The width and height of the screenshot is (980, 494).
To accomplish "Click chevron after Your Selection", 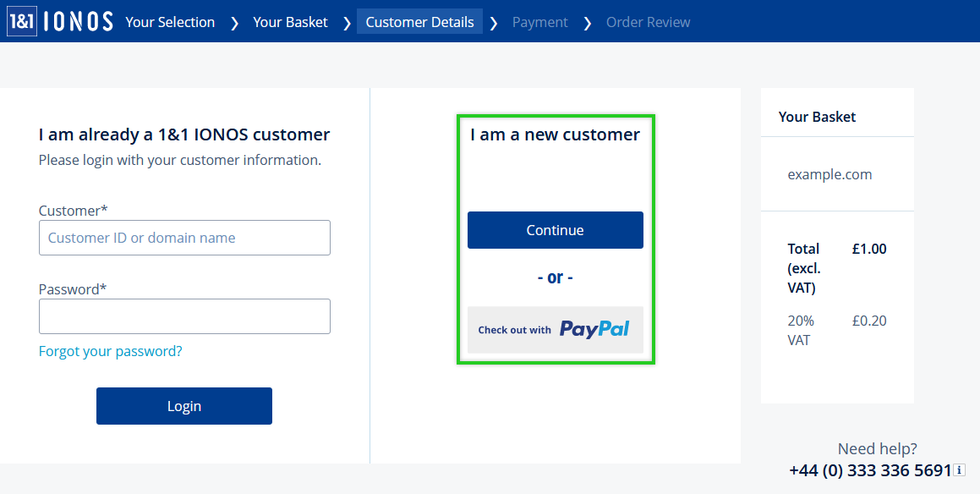I will coord(234,23).
